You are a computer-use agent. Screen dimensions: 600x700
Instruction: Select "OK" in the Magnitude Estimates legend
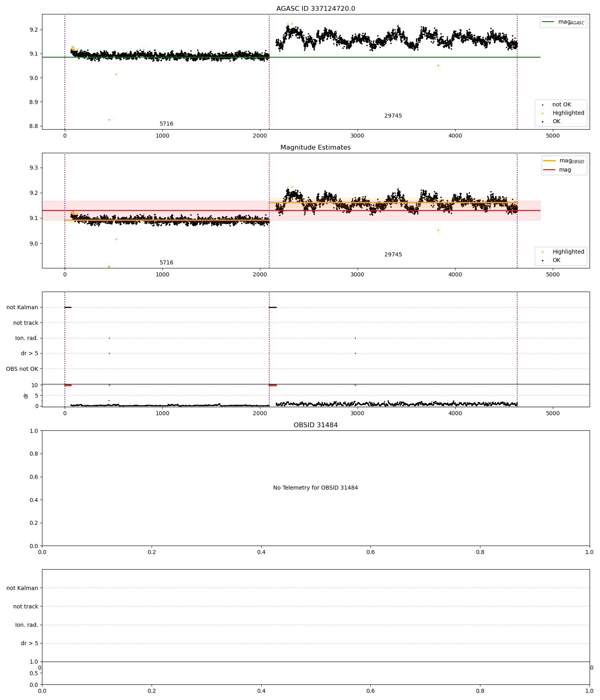pos(556,260)
